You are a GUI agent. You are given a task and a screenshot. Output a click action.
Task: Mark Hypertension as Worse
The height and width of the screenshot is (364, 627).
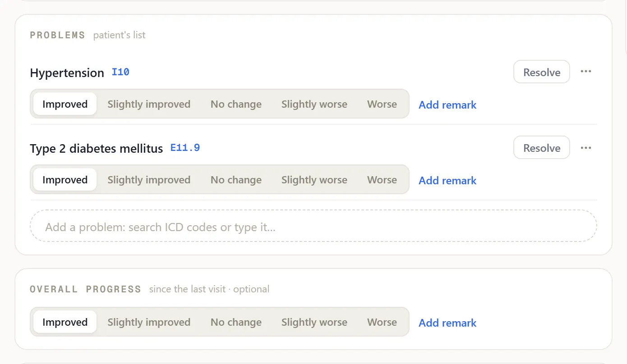click(x=382, y=104)
